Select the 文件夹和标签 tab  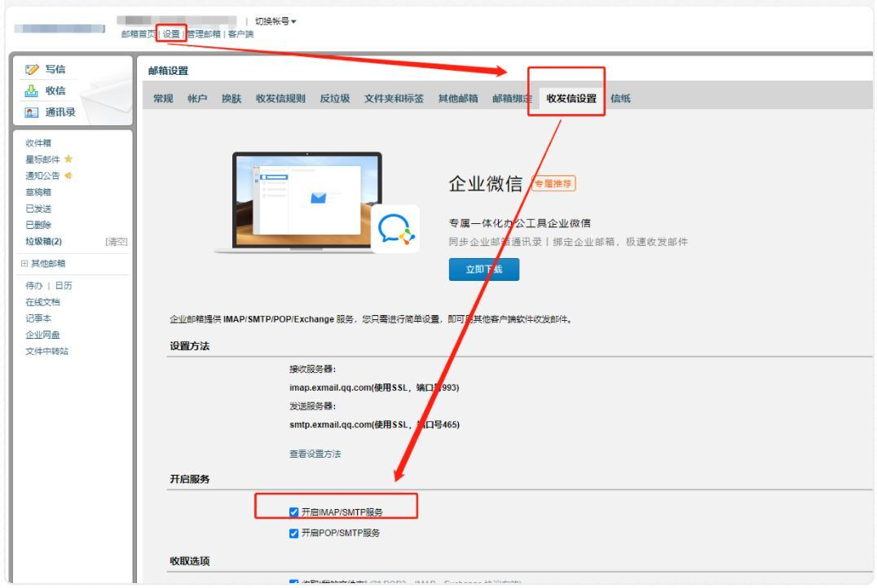[x=394, y=99]
